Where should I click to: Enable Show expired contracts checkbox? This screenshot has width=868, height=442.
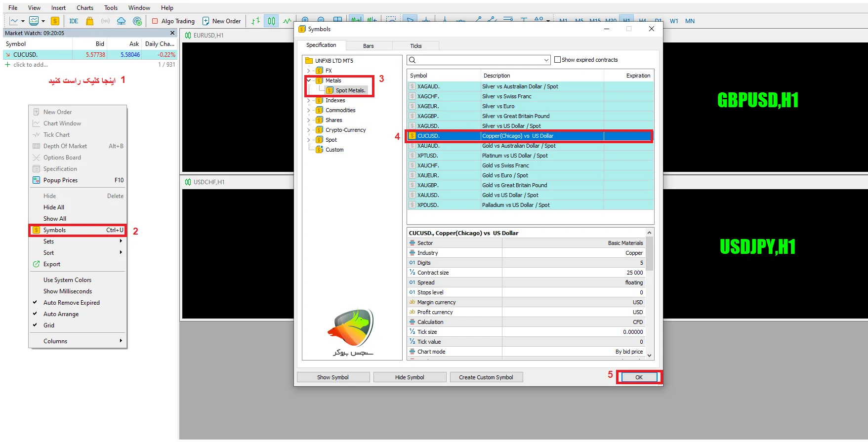tap(558, 60)
